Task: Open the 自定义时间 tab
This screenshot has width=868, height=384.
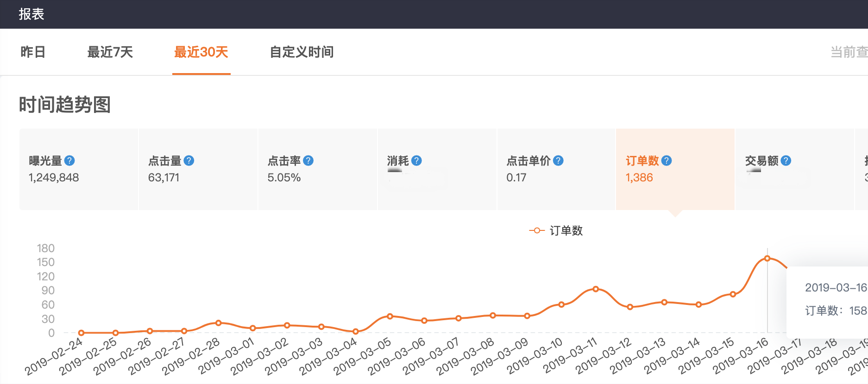Action: click(302, 52)
